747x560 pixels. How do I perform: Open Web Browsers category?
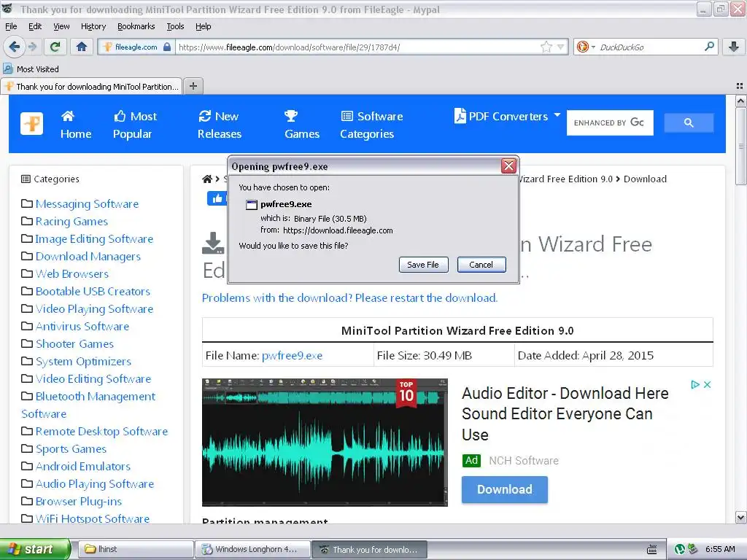pos(72,274)
